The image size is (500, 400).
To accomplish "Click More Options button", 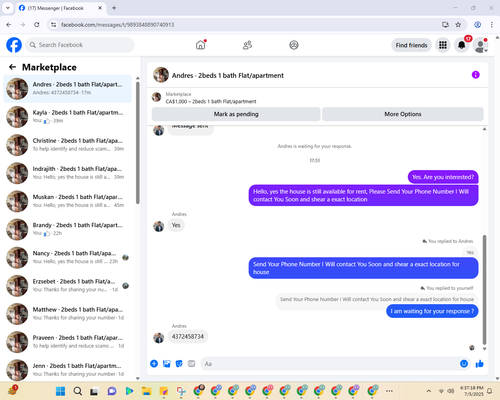I will (403, 114).
